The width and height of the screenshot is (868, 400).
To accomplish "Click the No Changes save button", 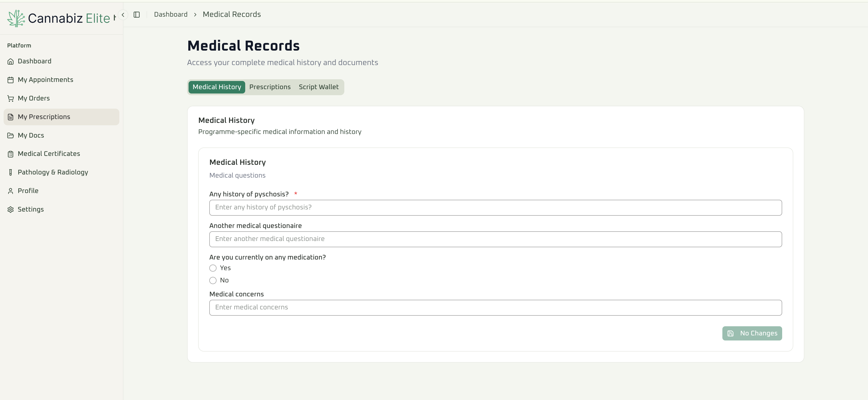I will pyautogui.click(x=752, y=333).
